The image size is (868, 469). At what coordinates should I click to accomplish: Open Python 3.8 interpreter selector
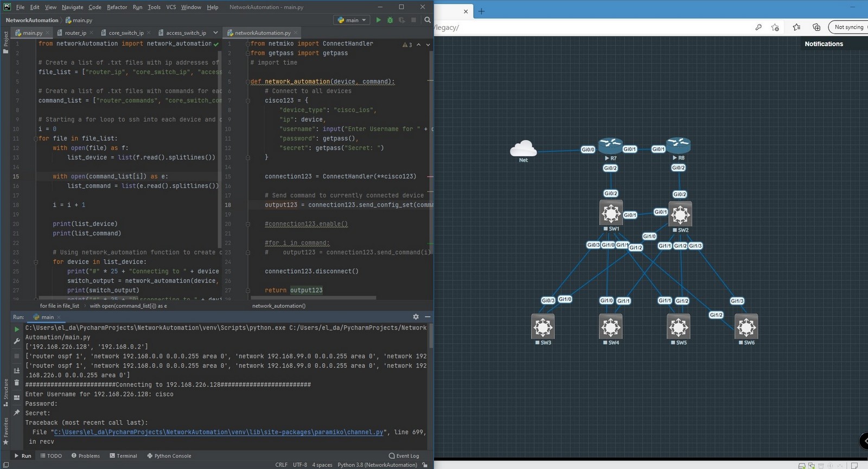click(377, 465)
